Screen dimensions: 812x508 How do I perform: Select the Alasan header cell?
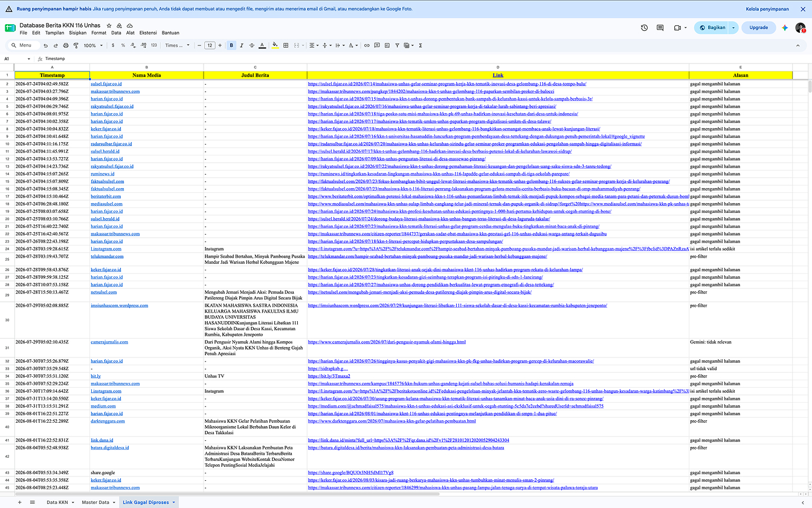740,75
